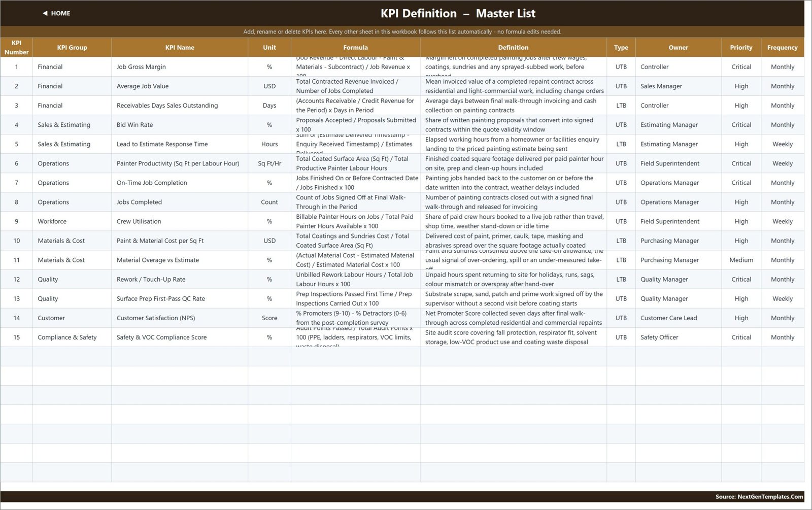Click Jobs Finished On or Before formula
Viewport: 812px width, 510px height.
pyautogui.click(x=355, y=183)
